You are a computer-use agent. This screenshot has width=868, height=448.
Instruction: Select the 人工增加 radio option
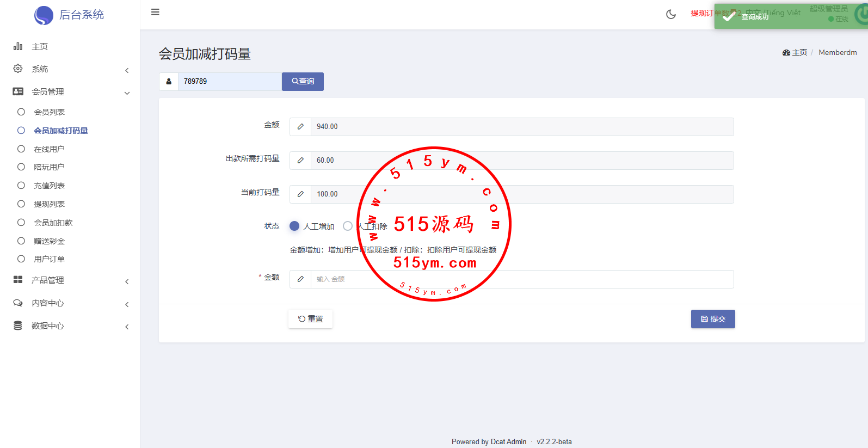click(x=294, y=226)
